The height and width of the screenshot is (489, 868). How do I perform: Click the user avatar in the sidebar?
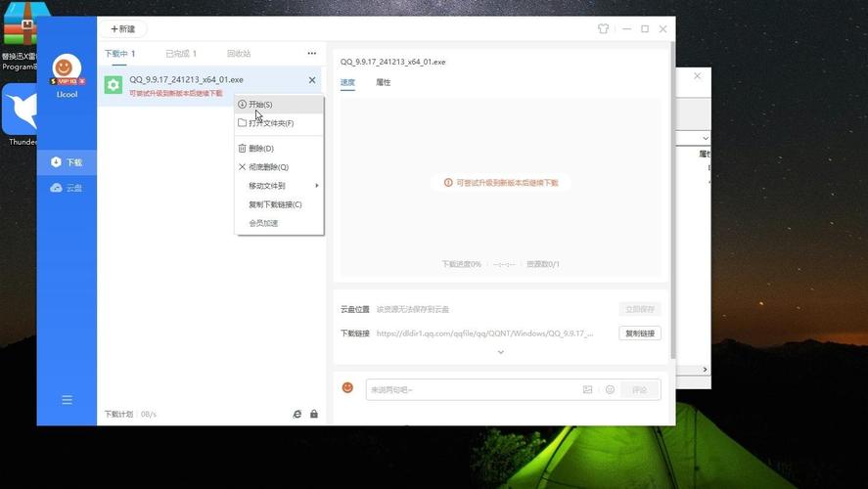(67, 67)
